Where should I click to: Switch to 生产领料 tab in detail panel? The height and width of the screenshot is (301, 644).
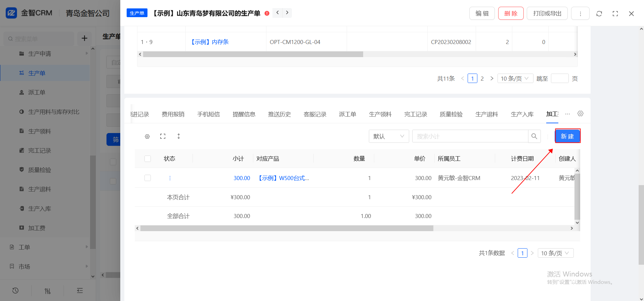[380, 114]
